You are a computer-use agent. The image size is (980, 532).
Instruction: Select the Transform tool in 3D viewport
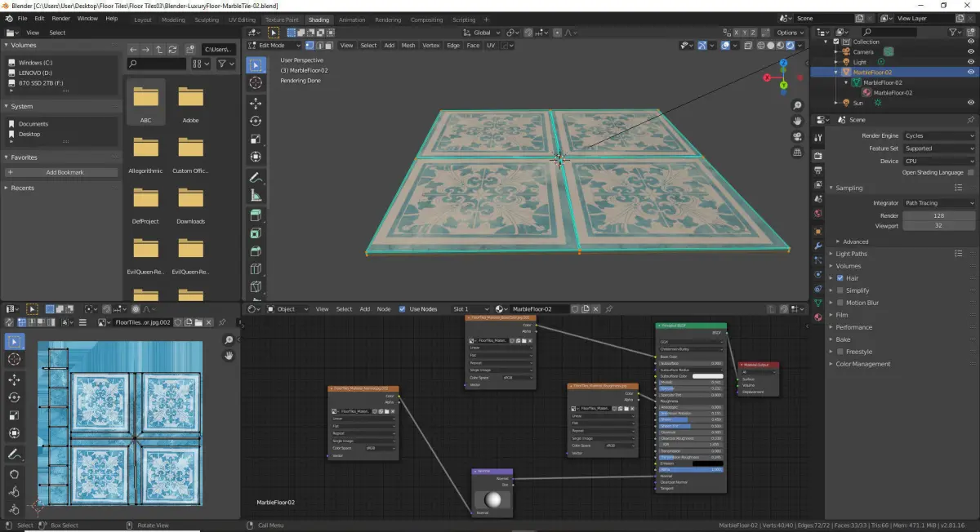point(256,157)
